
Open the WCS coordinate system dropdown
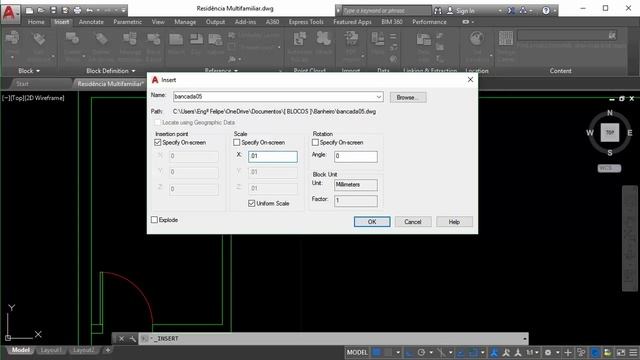click(x=609, y=168)
